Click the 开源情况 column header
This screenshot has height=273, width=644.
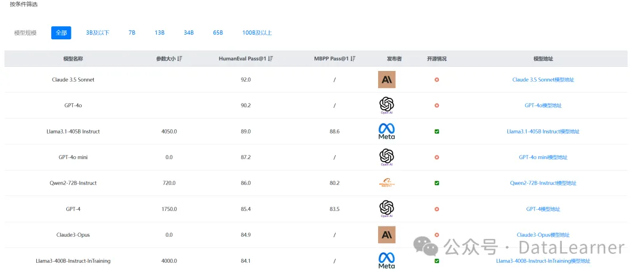pyautogui.click(x=436, y=58)
